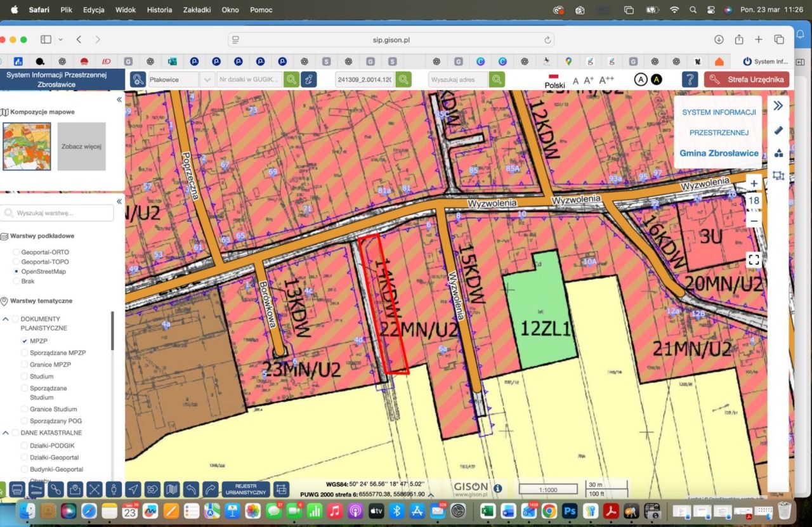Activate the ruler measurement tool on right panel
Image resolution: width=812 pixels, height=527 pixels.
tap(779, 130)
